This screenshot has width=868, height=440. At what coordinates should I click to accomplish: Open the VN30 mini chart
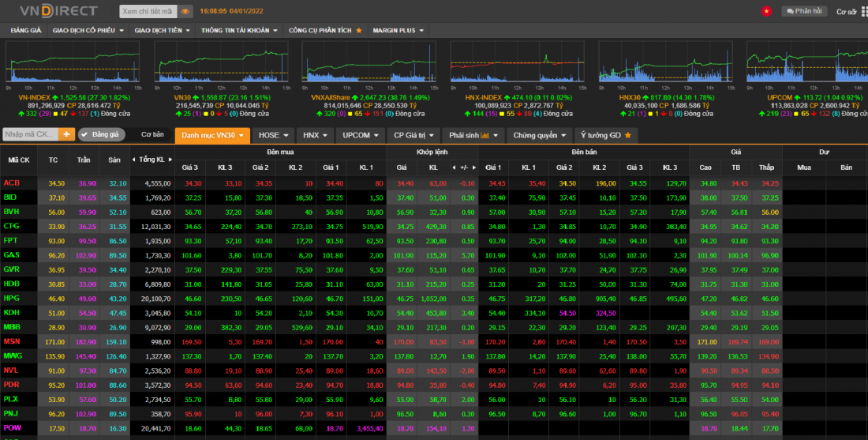(222, 62)
